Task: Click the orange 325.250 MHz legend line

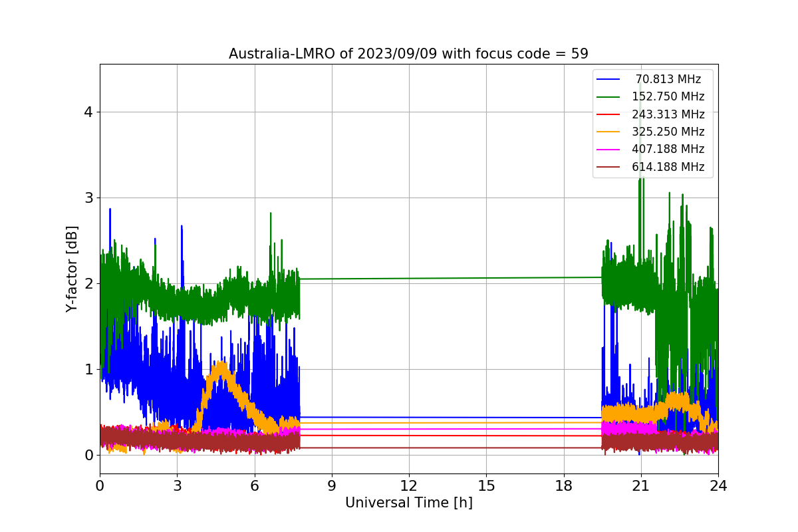Action: point(608,132)
